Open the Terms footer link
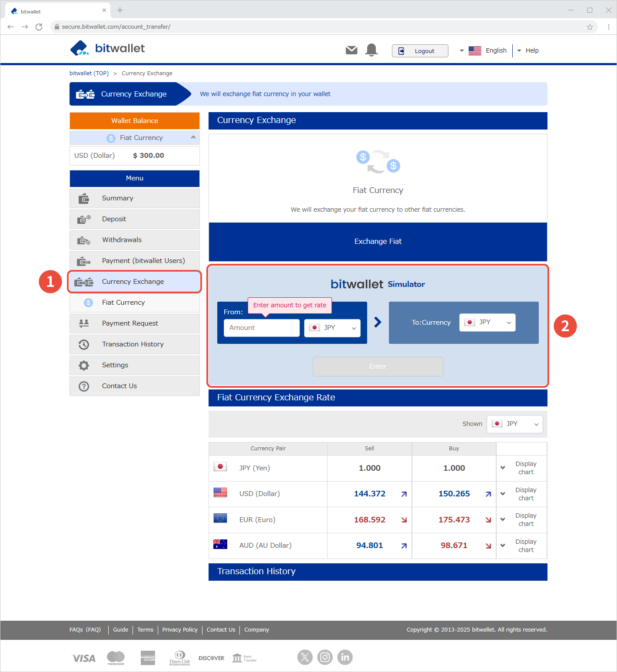The width and height of the screenshot is (617, 672). click(145, 629)
